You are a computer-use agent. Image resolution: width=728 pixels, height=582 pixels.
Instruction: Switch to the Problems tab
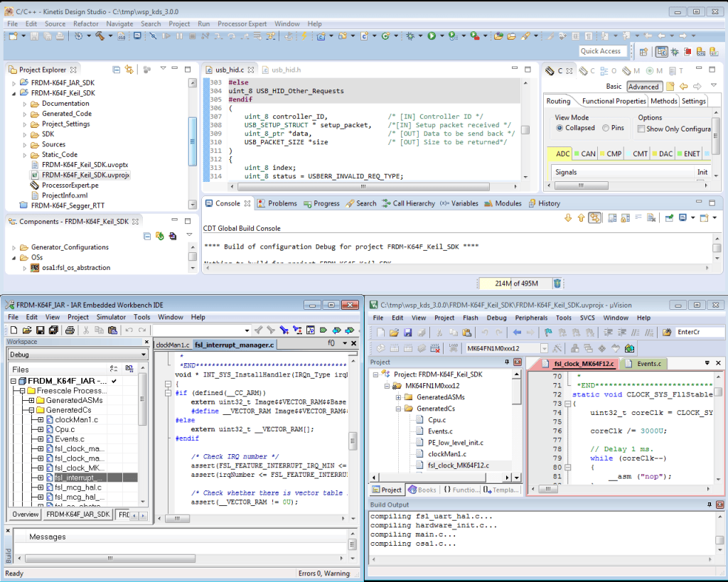(x=277, y=203)
